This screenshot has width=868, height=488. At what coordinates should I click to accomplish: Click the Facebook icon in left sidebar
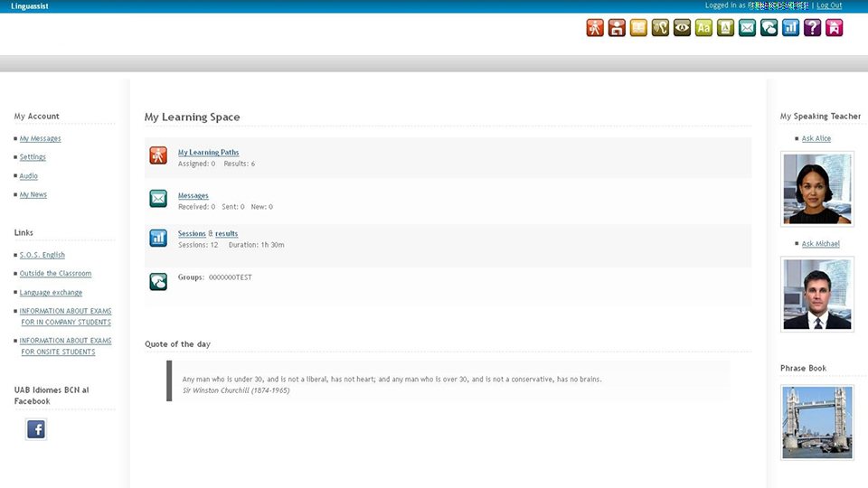tap(36, 429)
